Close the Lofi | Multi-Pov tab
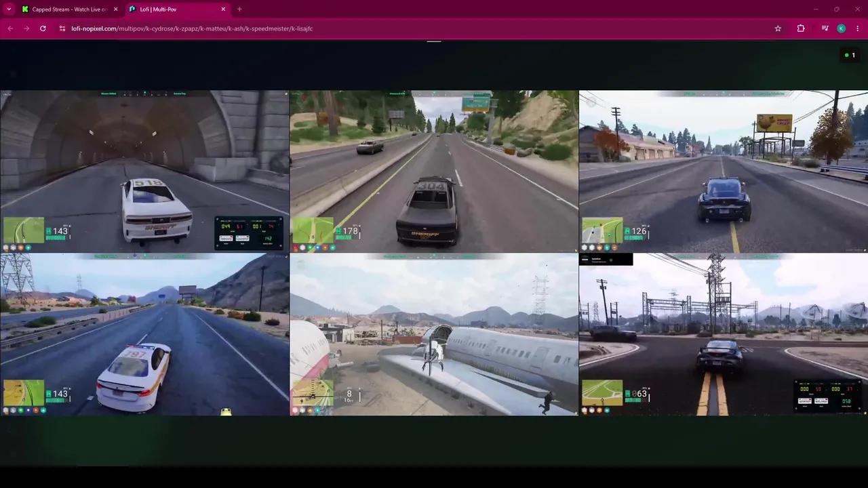The width and height of the screenshot is (868, 488). (x=224, y=9)
